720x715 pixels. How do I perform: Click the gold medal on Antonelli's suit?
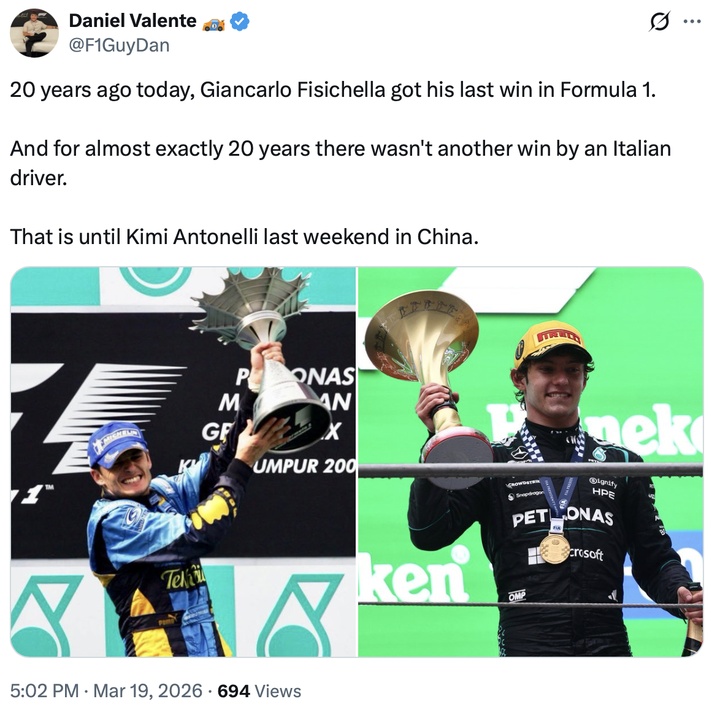click(x=555, y=549)
